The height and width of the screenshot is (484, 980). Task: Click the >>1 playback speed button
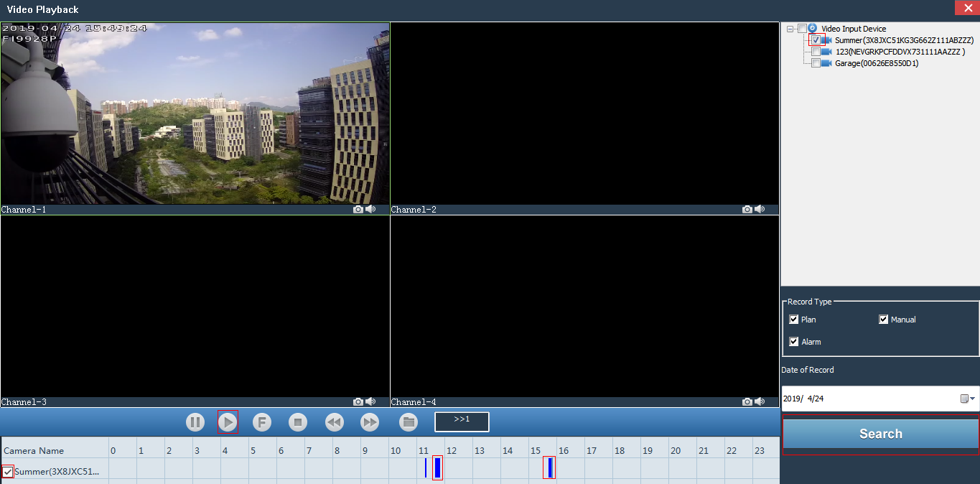click(x=462, y=422)
